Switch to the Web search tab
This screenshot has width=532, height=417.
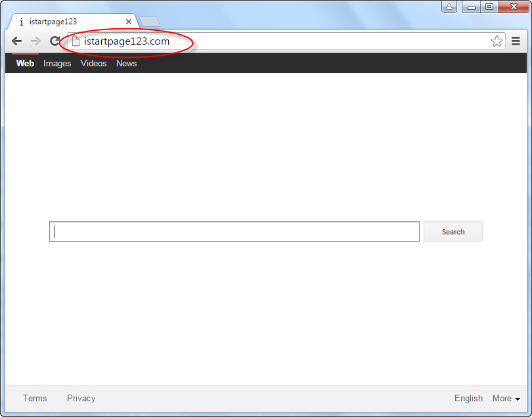(25, 64)
